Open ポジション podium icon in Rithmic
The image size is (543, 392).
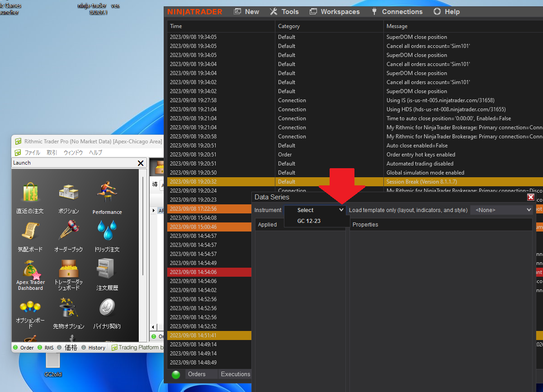click(69, 198)
